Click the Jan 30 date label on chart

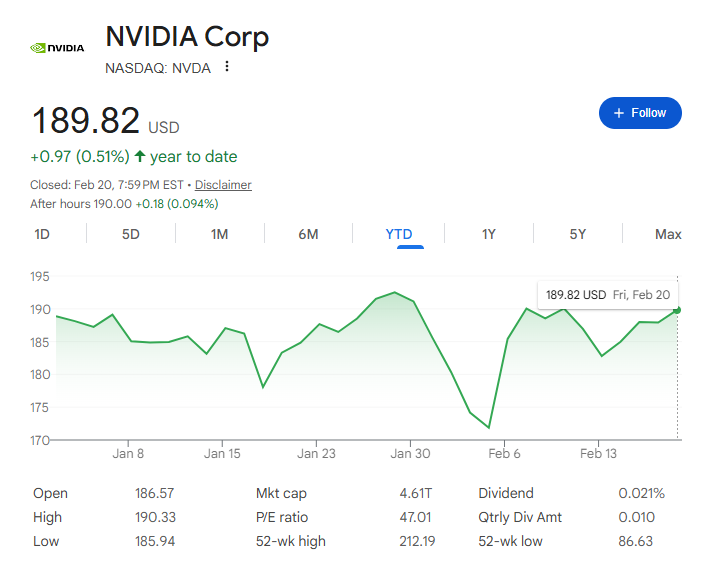tap(410, 454)
